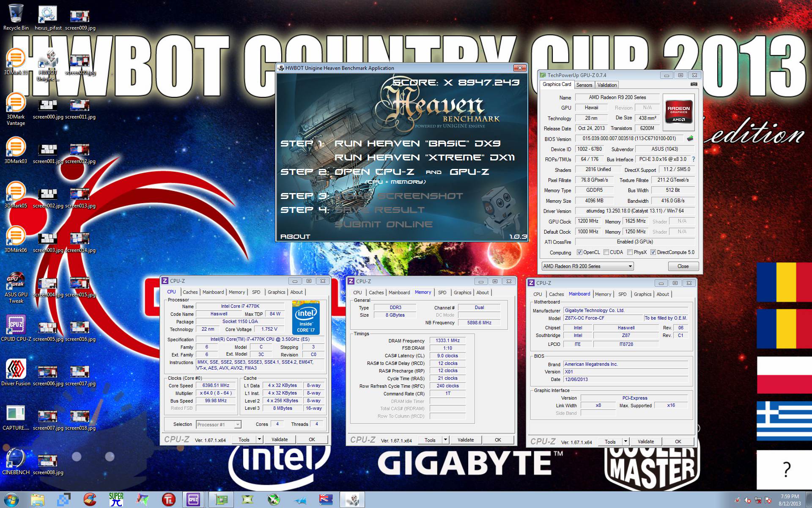
Task: Toggle the OpenCL checkbox in GPU-Z
Action: pos(580,252)
